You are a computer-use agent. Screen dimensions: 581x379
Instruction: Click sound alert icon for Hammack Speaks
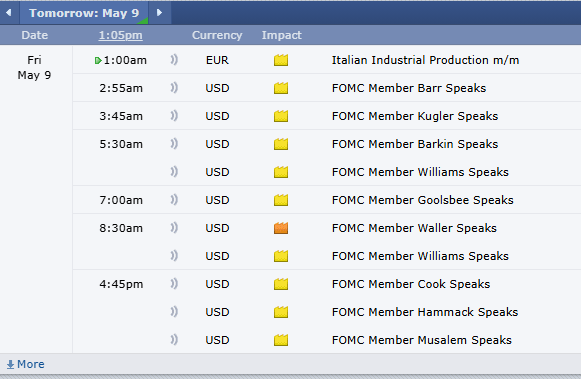(x=174, y=312)
